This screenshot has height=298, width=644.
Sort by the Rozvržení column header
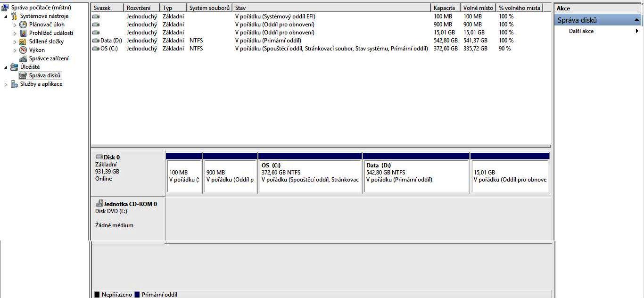(141, 8)
